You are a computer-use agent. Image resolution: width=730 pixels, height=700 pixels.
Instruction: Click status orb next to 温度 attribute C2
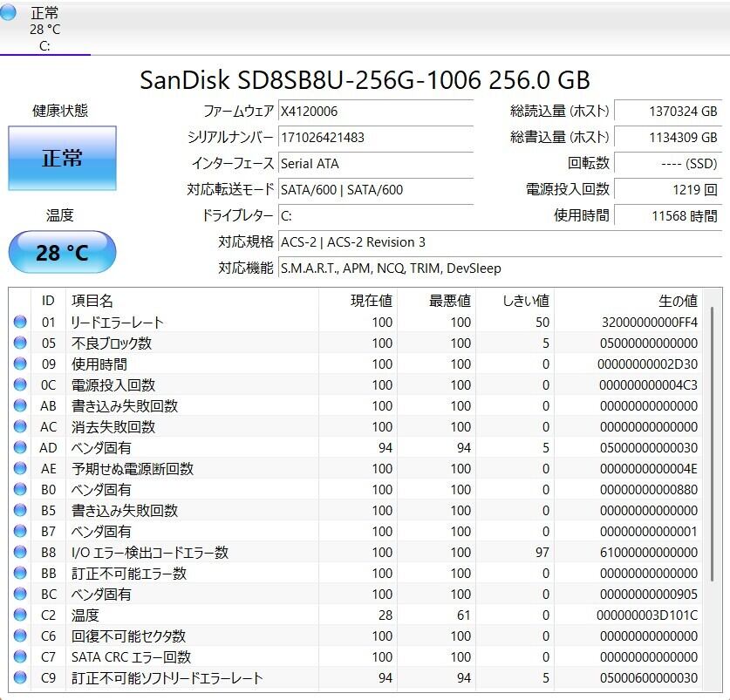[20, 615]
